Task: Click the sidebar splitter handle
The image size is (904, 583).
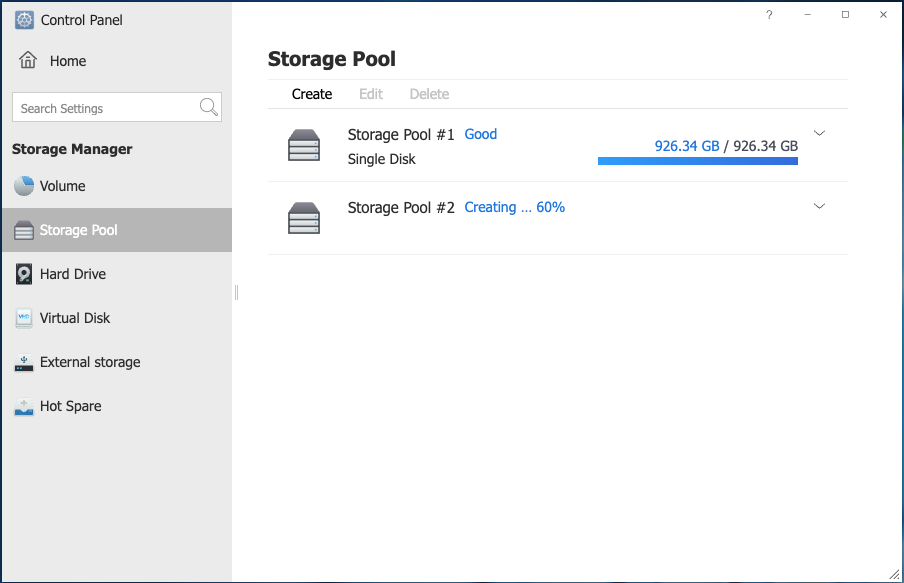Action: (x=236, y=292)
